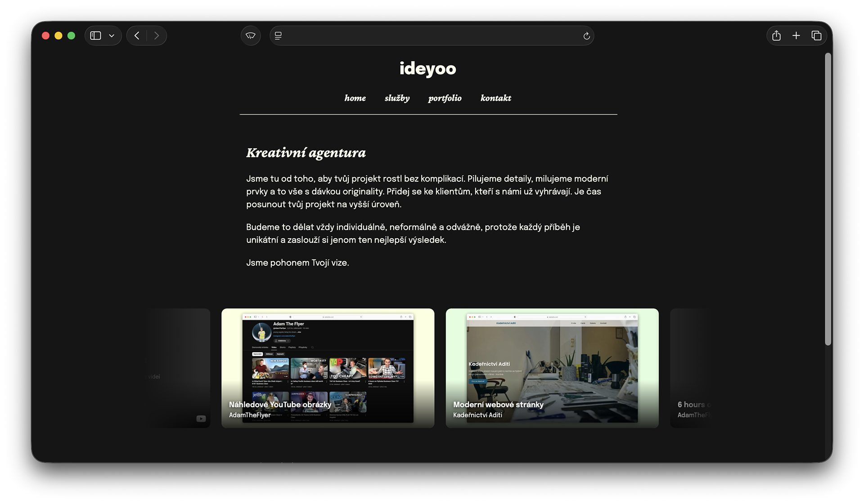
Task: Open the kontakt menu item
Action: [x=495, y=98]
